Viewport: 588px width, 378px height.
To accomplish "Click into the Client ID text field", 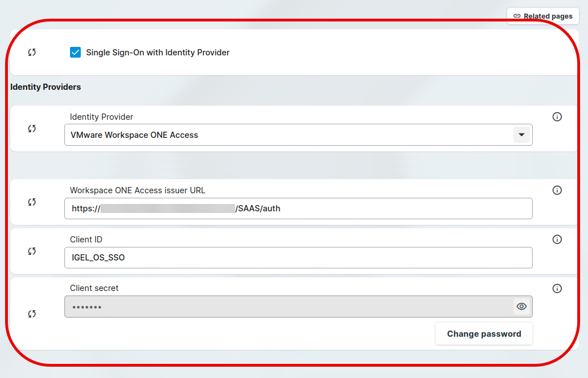I will coord(298,258).
